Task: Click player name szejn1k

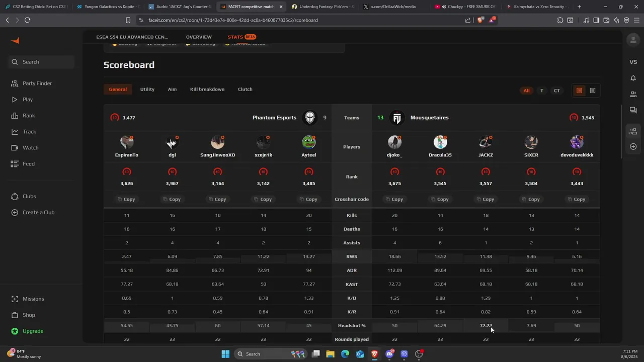Action: tap(263, 155)
